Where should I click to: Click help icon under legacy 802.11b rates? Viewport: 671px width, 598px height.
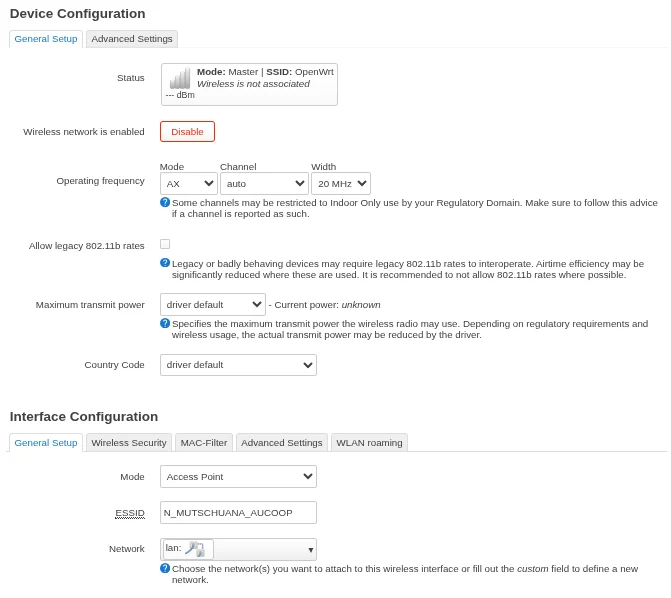165,263
